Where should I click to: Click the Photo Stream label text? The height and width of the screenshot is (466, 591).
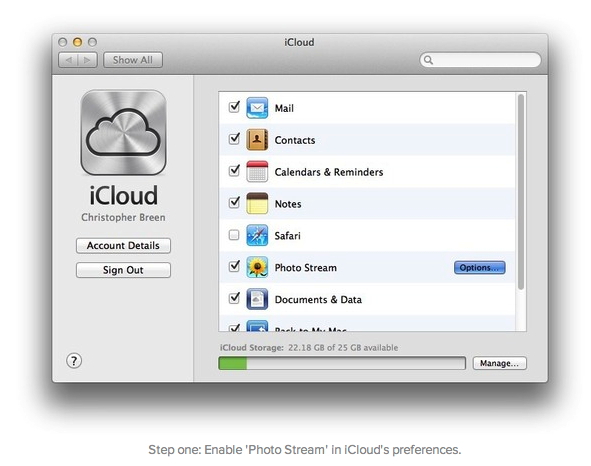306,268
